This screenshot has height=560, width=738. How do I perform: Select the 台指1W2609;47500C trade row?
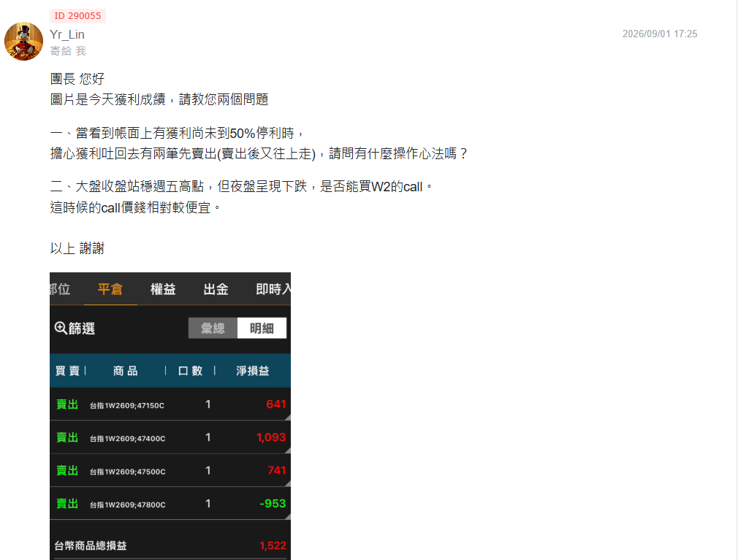(x=170, y=470)
